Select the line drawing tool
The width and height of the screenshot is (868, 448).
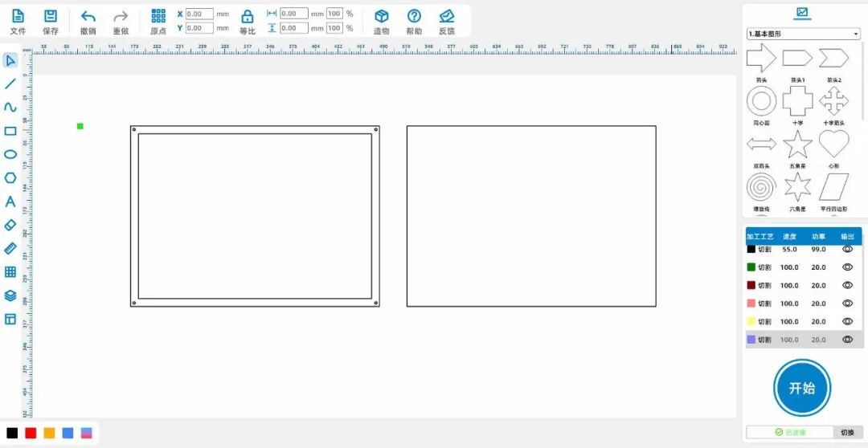[x=10, y=83]
